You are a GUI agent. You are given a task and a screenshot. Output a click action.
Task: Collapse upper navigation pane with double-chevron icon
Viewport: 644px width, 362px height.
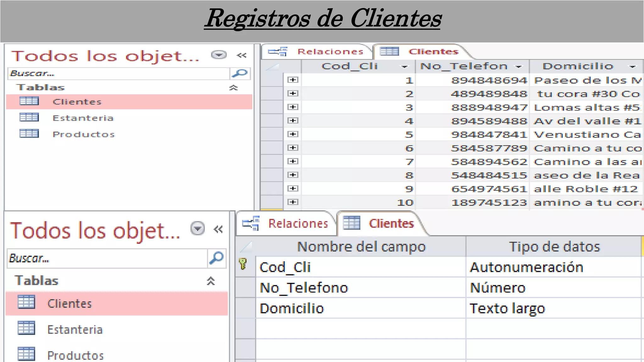click(x=241, y=55)
